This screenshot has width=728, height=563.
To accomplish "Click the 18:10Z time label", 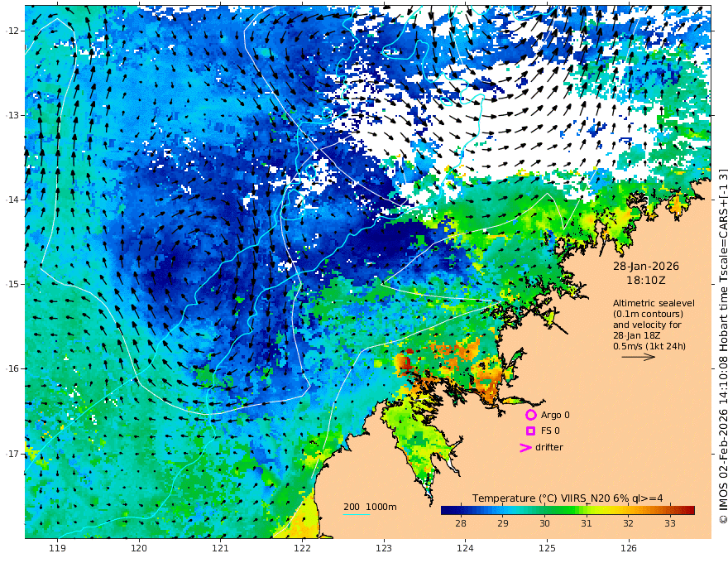I will (x=646, y=281).
